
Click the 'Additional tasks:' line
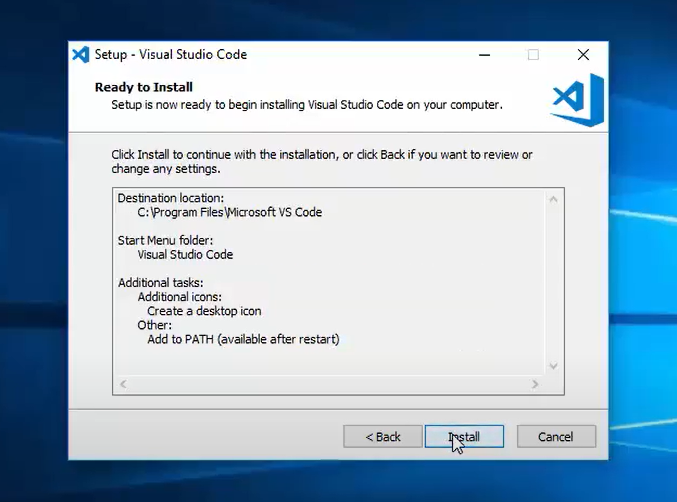pyautogui.click(x=161, y=283)
